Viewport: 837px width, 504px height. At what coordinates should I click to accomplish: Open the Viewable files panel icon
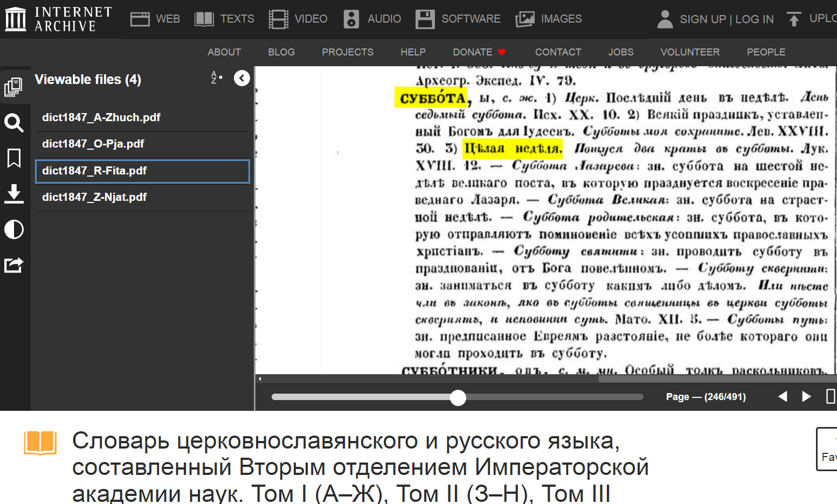[x=14, y=87]
